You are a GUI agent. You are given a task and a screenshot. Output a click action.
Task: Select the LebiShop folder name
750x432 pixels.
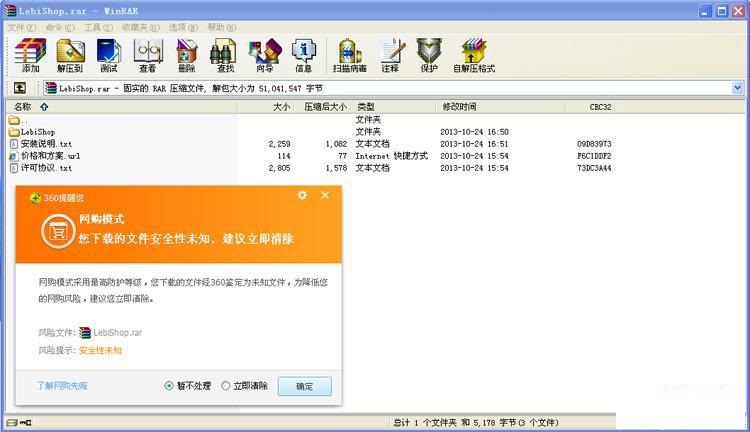click(x=38, y=132)
